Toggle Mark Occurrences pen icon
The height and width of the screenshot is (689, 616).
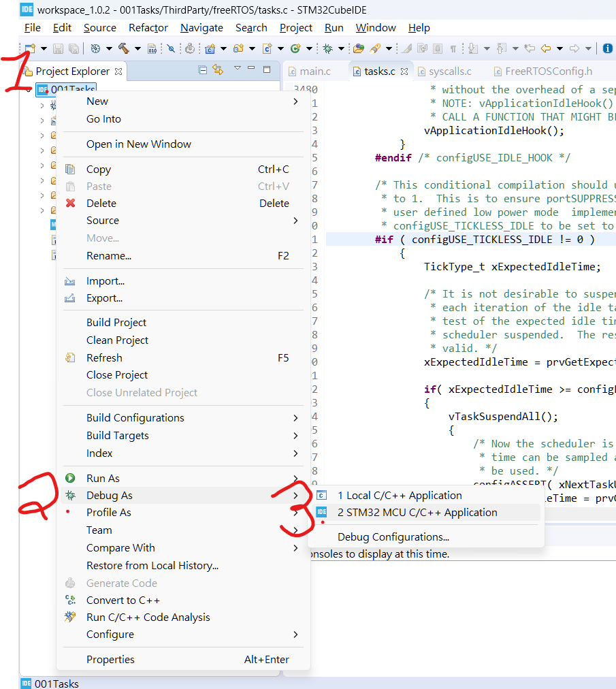click(407, 48)
